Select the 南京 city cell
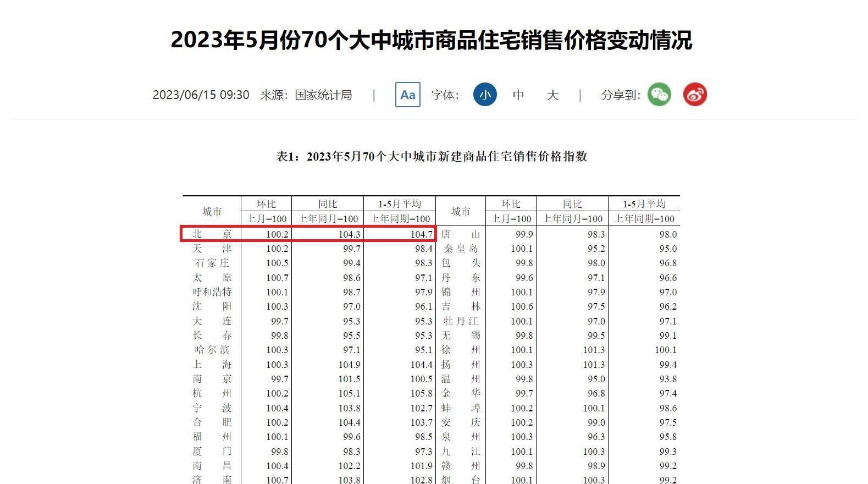Viewport: 868px width, 484px height. click(x=212, y=379)
